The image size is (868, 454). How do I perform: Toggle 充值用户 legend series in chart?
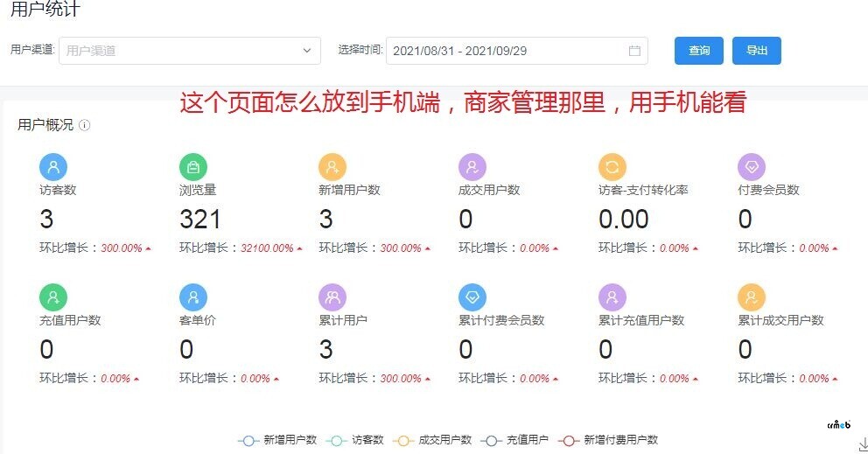[514, 440]
